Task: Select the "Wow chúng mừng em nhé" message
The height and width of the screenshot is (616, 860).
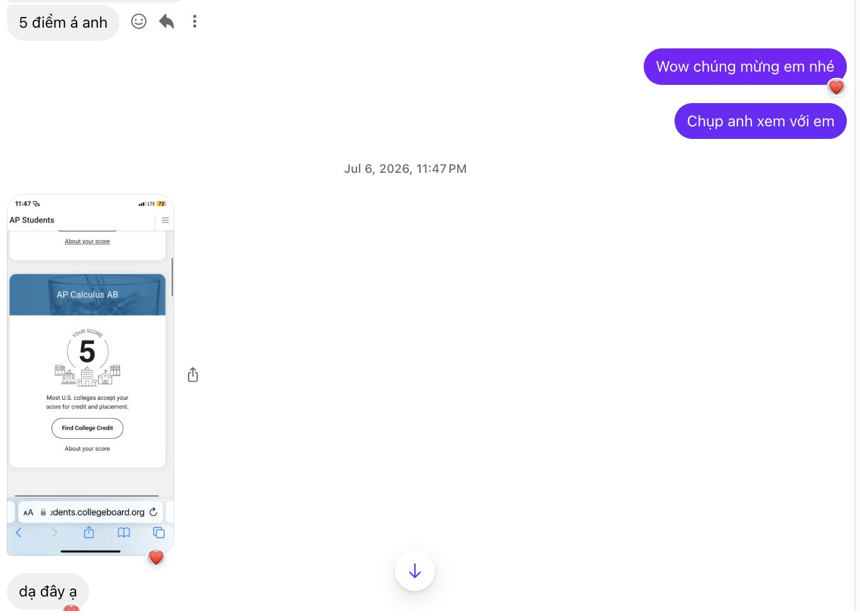Action: tap(745, 67)
